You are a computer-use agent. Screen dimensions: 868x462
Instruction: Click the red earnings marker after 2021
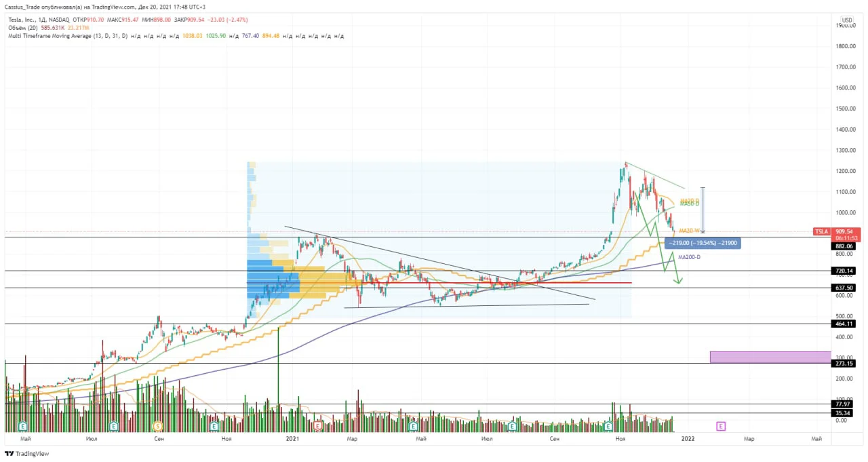click(318, 426)
